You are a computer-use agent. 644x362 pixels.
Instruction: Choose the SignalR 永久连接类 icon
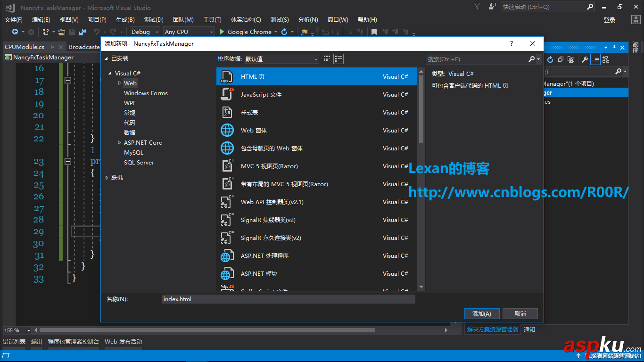pyautogui.click(x=227, y=238)
